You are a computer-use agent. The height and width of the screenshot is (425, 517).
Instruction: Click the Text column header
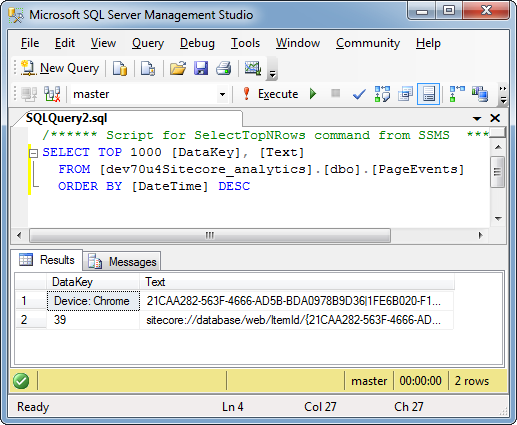point(297,282)
